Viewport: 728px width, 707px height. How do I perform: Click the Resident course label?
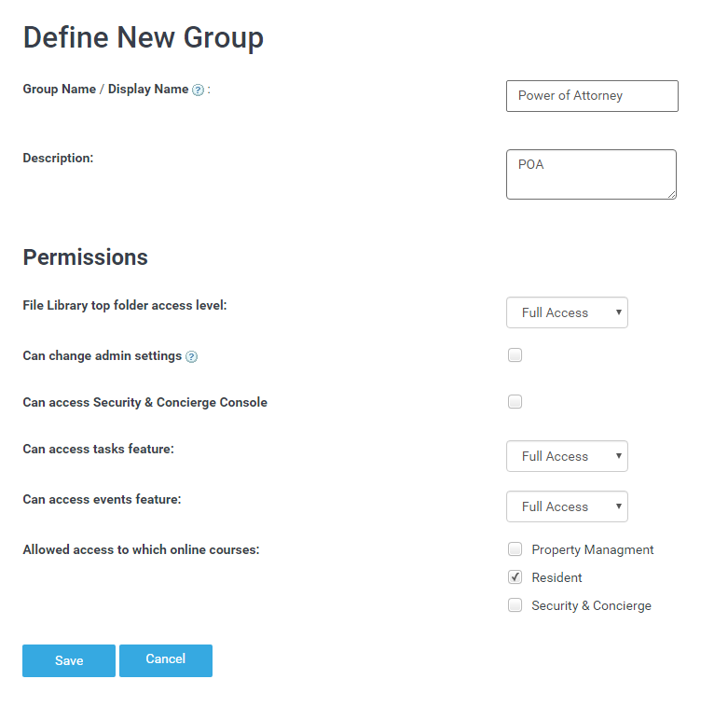point(556,577)
